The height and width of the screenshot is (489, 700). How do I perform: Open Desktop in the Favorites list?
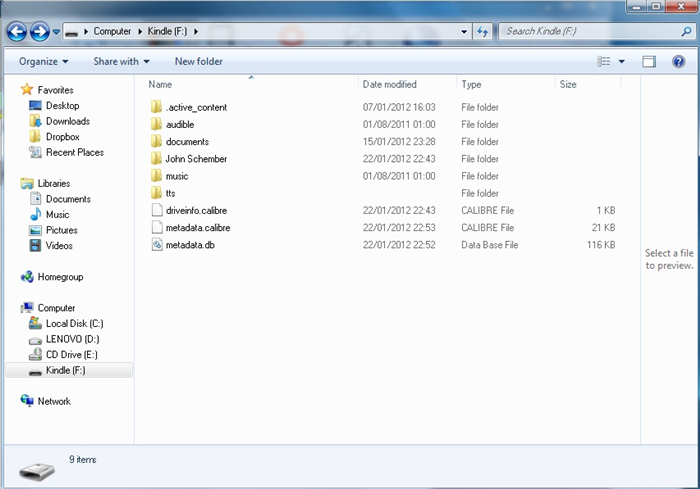point(62,105)
